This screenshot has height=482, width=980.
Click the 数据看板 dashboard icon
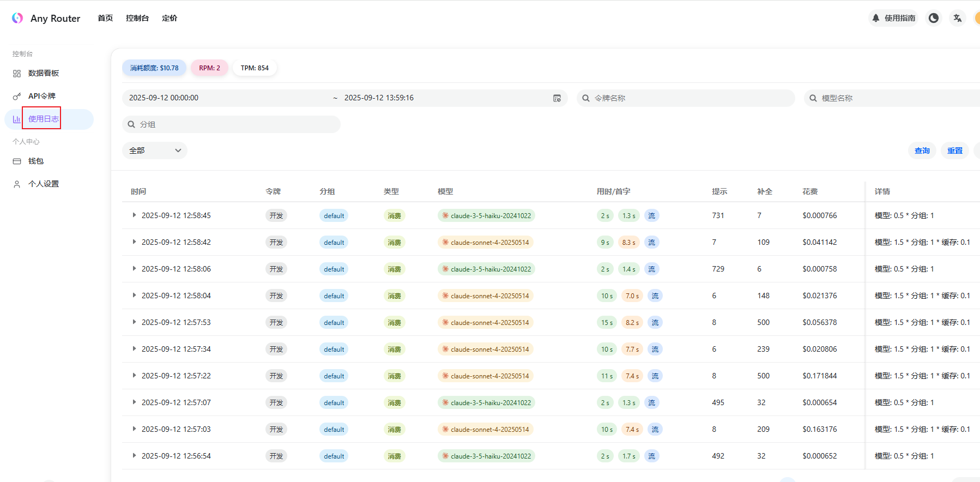[x=17, y=74]
